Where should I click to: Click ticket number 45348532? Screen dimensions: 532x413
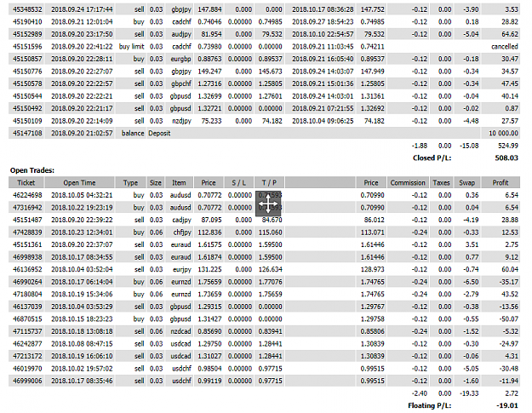tap(27, 9)
